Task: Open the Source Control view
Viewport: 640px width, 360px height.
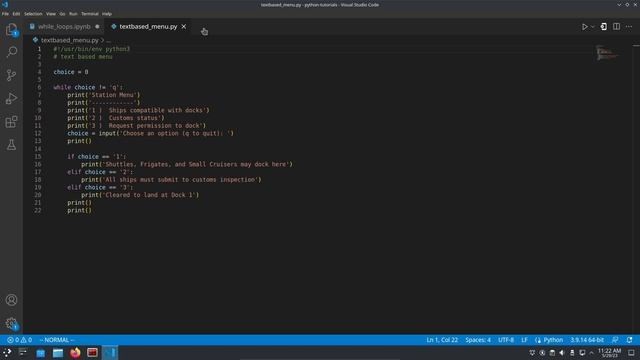Action: pyautogui.click(x=11, y=75)
